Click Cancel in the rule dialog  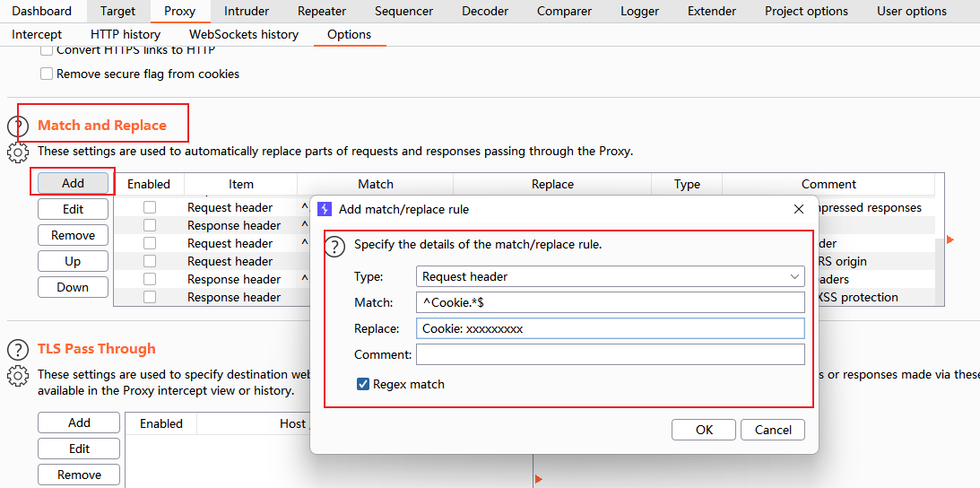point(773,430)
